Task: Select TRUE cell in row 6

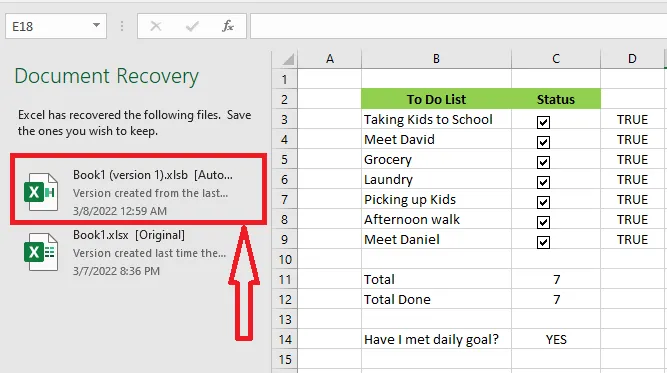Action: click(633, 179)
